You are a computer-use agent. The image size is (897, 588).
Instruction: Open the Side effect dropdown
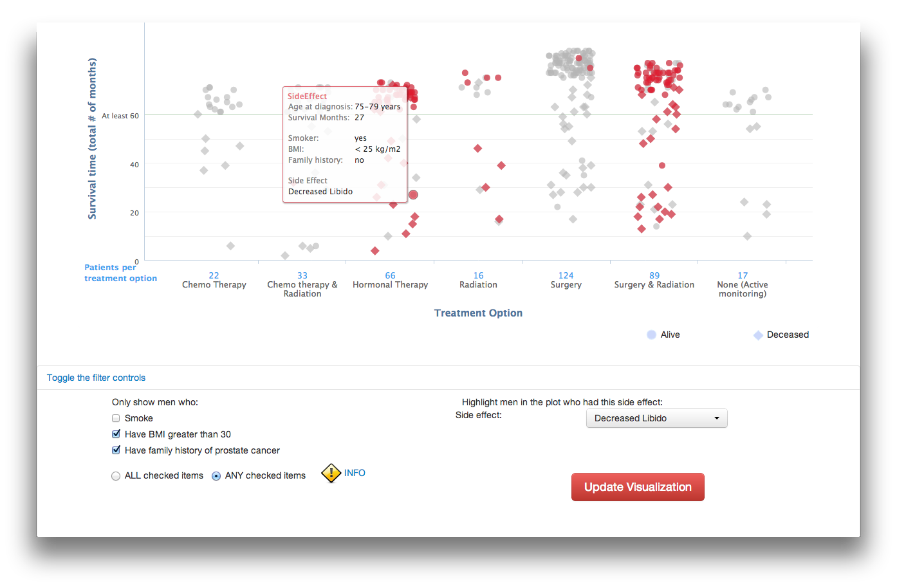pos(656,418)
